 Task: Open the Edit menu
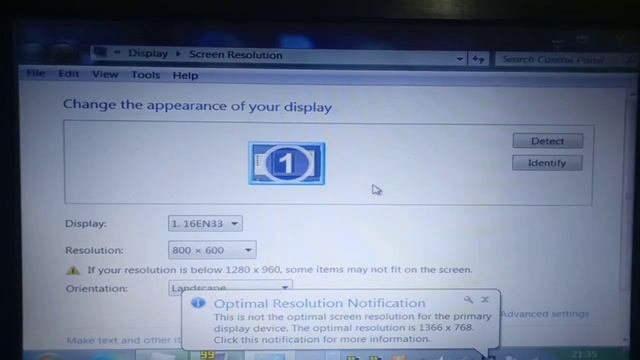point(68,74)
